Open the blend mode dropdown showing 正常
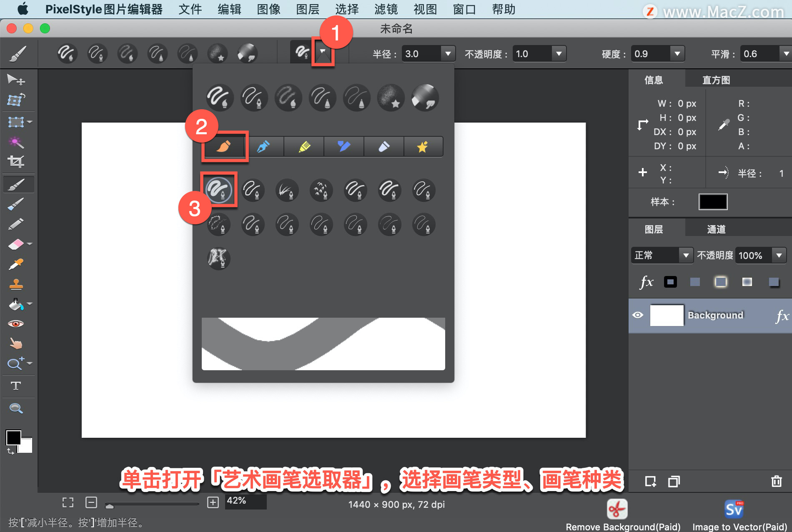This screenshot has width=792, height=532. [687, 255]
